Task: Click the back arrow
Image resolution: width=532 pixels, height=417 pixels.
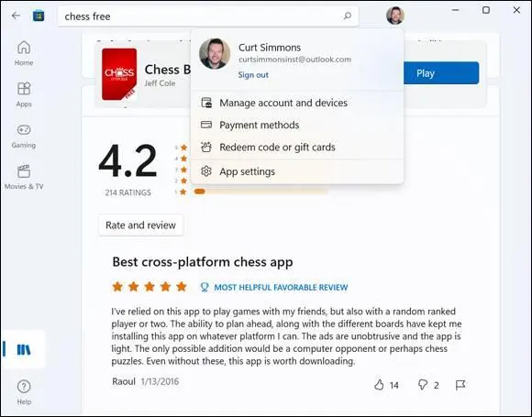Action: (16, 16)
